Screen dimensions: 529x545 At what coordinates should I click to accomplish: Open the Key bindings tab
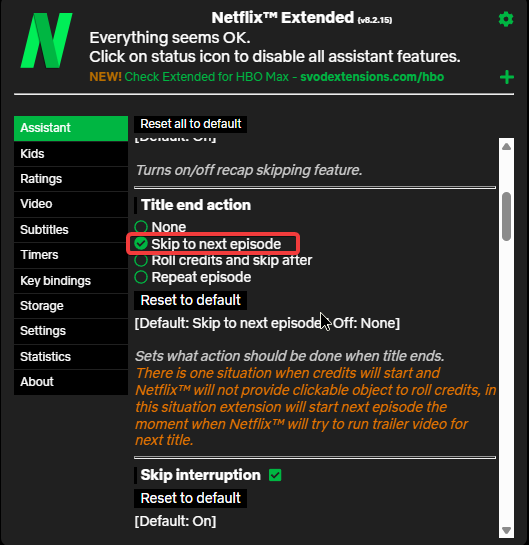71,280
